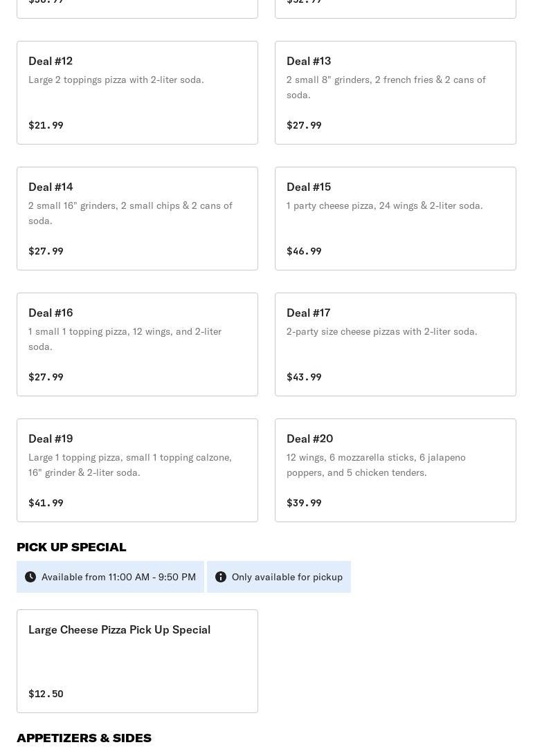The image size is (533, 756).
Task: Click the $12.50 pick up special price
Action: click(x=46, y=694)
